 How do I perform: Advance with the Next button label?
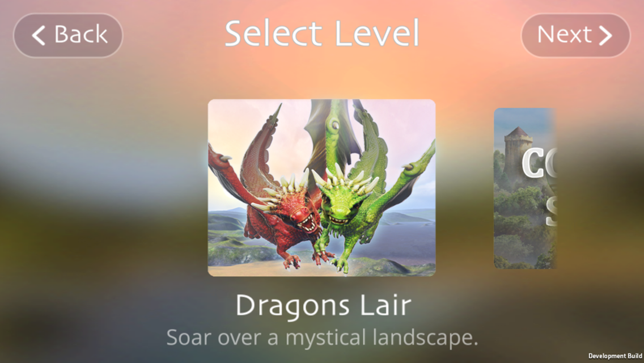(564, 34)
